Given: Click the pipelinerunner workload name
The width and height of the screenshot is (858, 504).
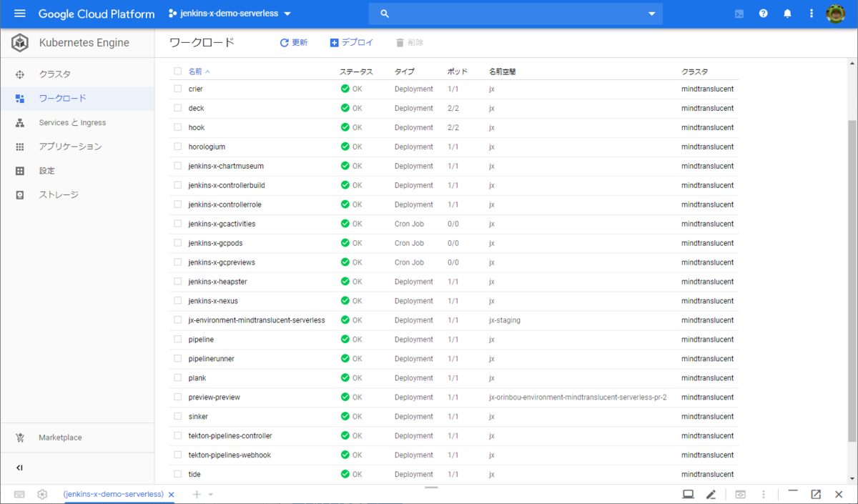Looking at the screenshot, I should point(211,358).
